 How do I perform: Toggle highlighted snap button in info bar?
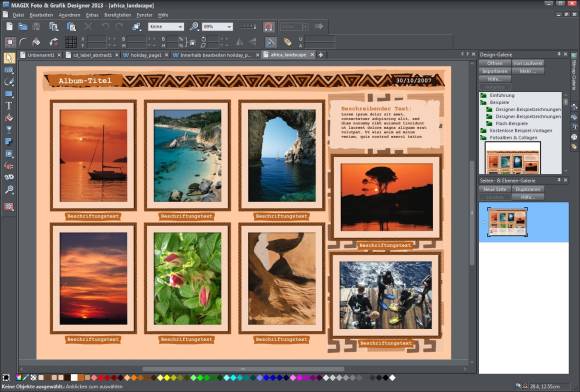270,42
